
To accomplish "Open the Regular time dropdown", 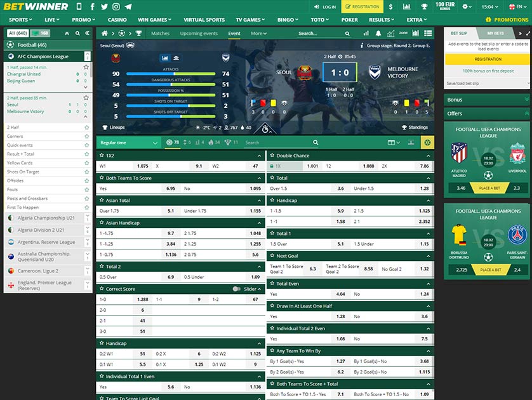I will click(129, 142).
